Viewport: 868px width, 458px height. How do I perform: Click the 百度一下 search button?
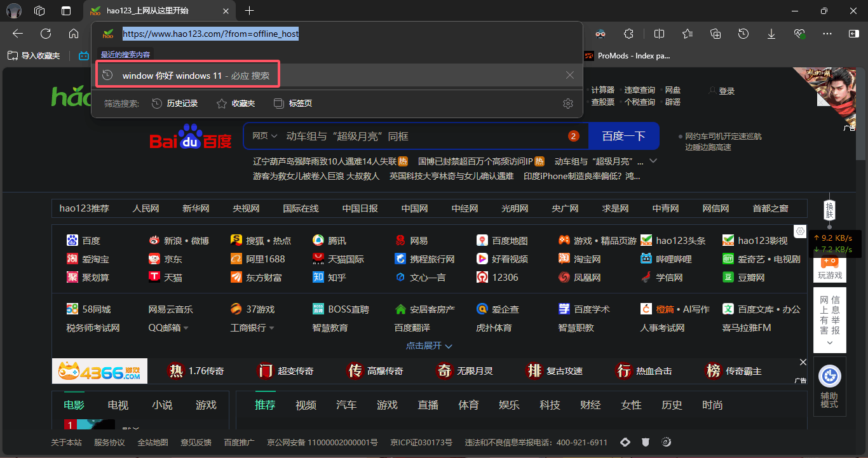click(624, 136)
